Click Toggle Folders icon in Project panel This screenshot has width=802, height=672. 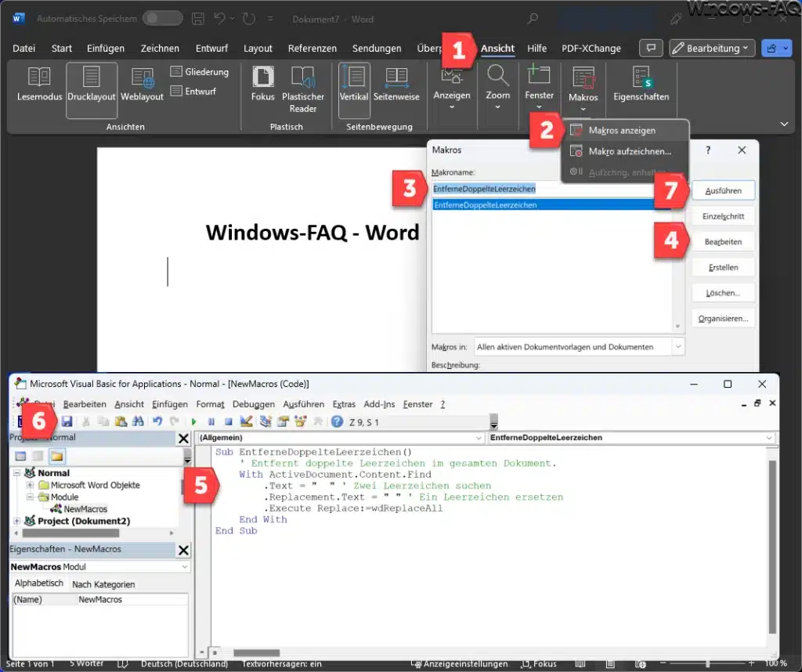(x=56, y=456)
